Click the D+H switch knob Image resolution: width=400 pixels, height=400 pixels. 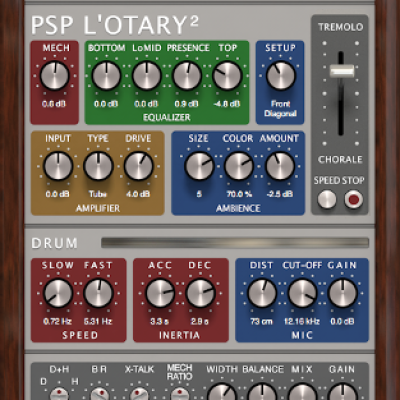(59, 394)
